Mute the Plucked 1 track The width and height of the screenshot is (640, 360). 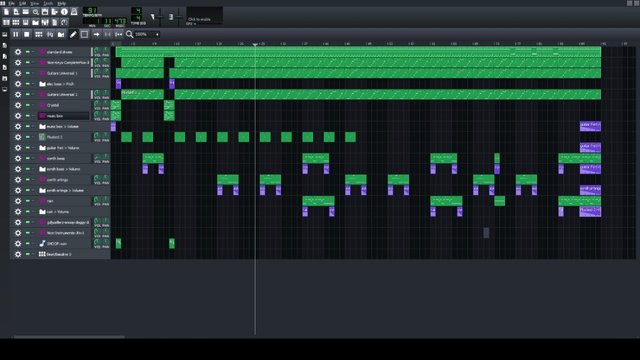pos(28,137)
